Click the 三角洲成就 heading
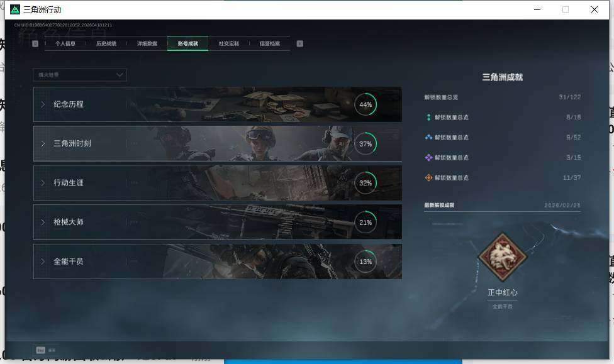 coord(503,77)
